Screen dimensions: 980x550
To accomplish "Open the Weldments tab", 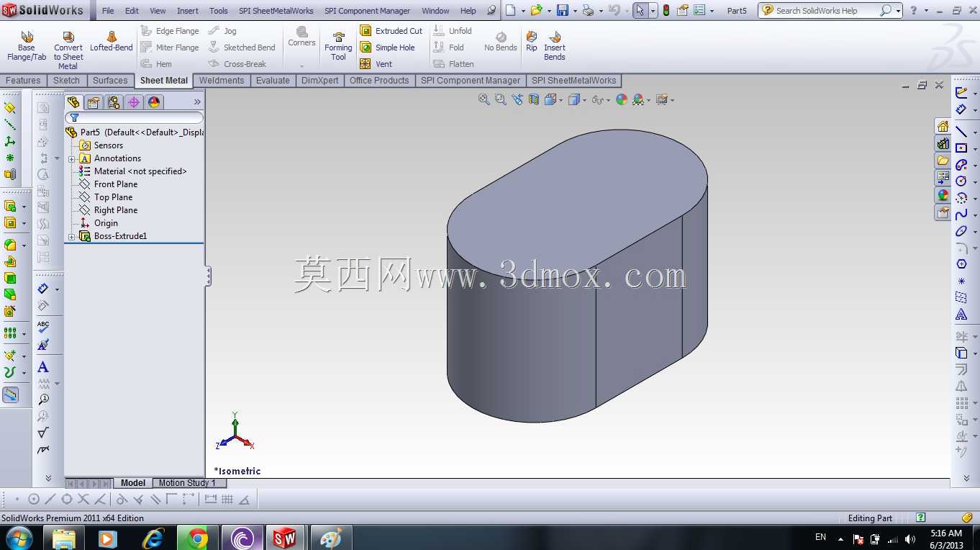I will [222, 81].
